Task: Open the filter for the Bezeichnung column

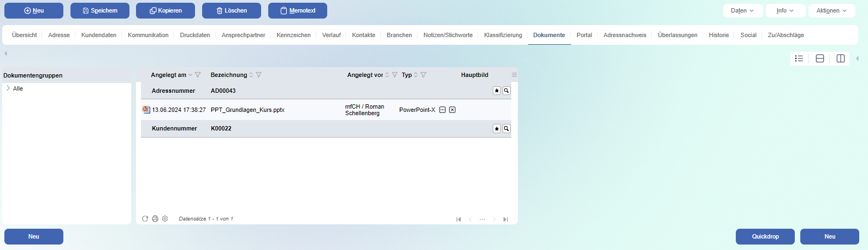Action: tap(259, 75)
